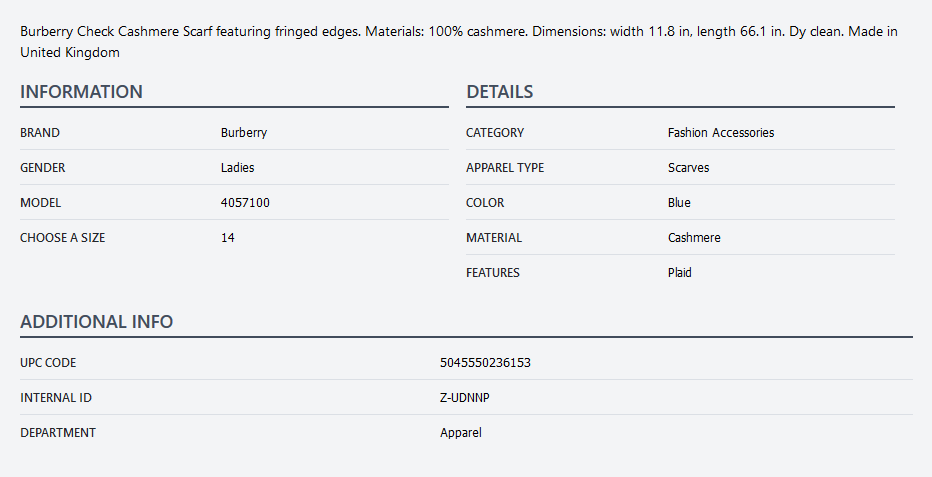
Task: Click the Cashmere material value
Action: point(694,238)
